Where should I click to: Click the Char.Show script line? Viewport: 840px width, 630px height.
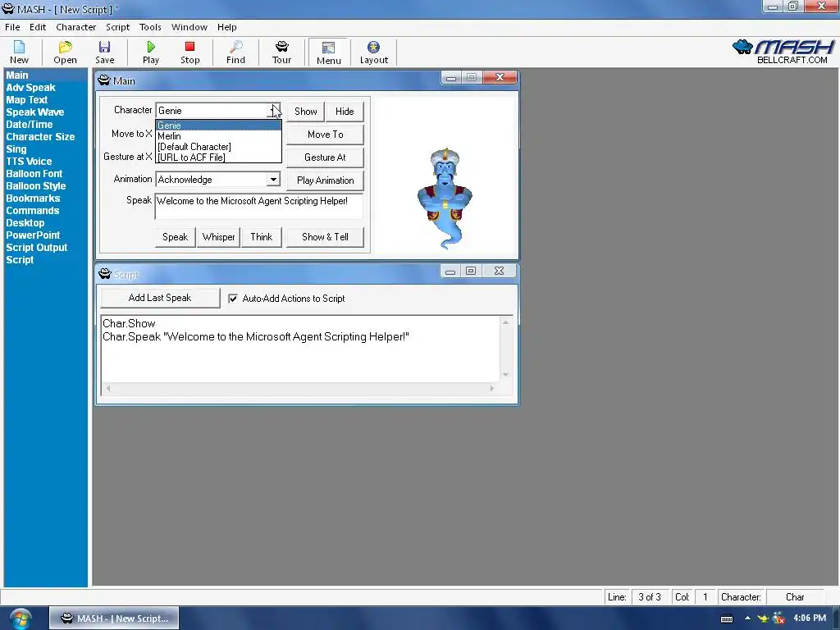(129, 323)
